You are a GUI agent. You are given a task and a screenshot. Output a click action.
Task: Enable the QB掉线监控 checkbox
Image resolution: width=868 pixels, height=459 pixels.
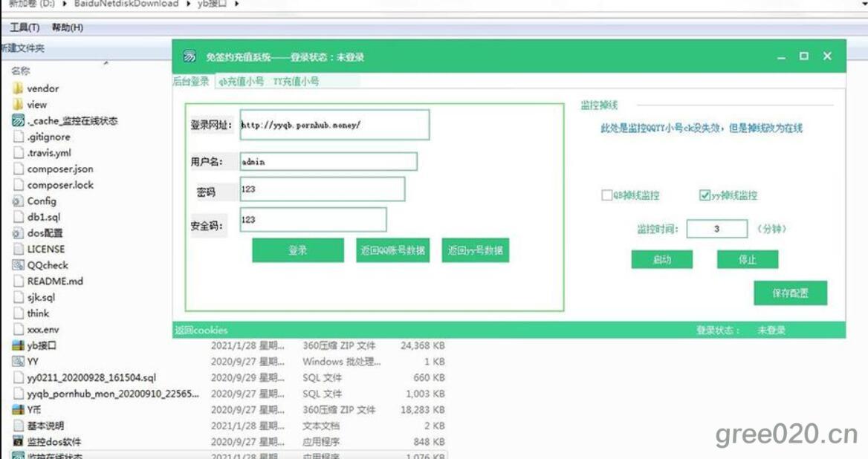pos(606,195)
